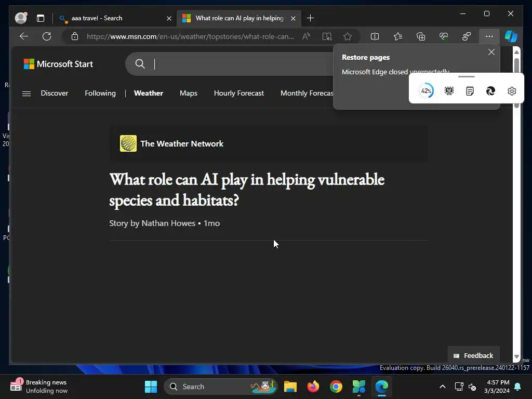The image size is (532, 399).
Task: Go back to the previous page
Action: [24, 36]
